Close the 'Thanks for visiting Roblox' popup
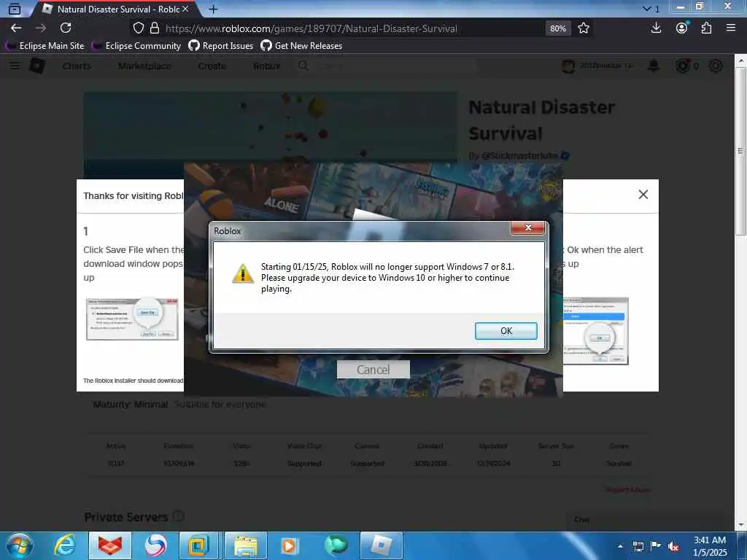 643,194
